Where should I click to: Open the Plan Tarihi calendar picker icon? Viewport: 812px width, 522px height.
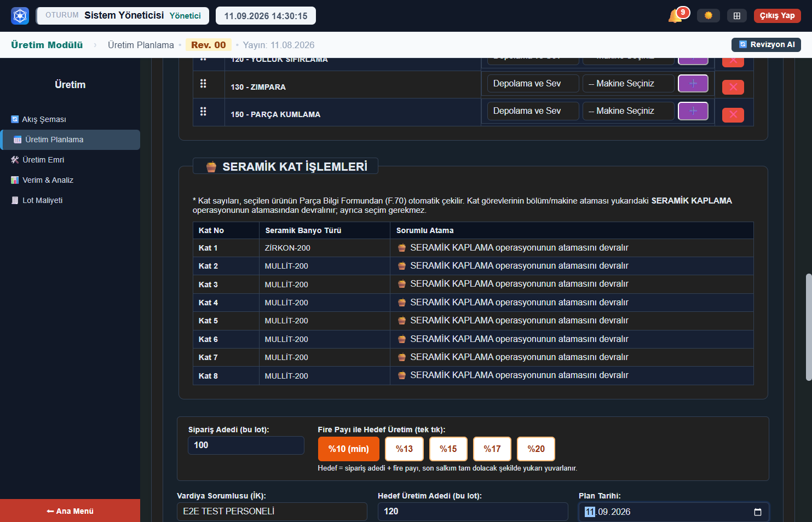point(758,512)
